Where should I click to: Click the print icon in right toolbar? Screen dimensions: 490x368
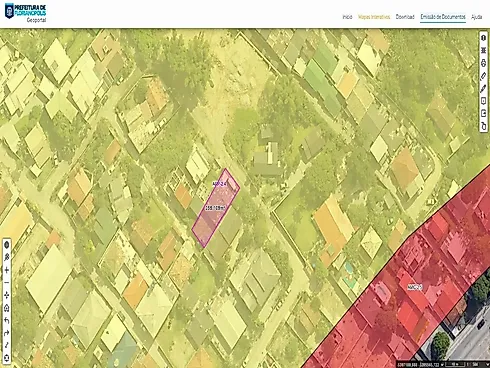coord(483,63)
